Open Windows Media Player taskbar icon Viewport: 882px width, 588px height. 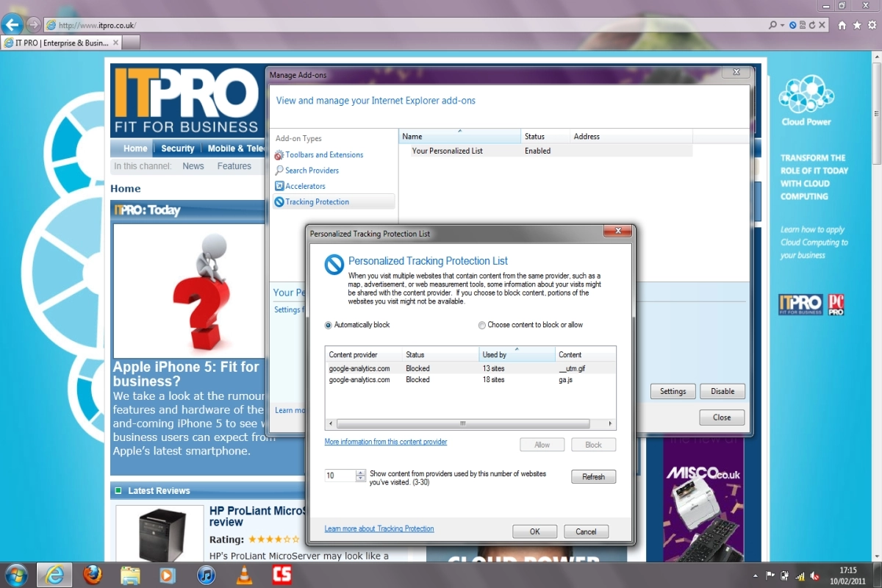tap(168, 575)
